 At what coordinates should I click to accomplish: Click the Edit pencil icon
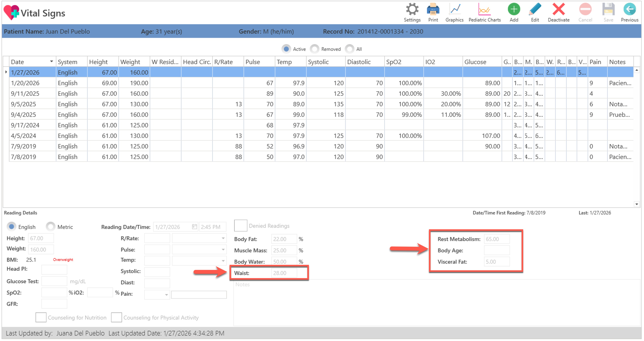click(535, 10)
